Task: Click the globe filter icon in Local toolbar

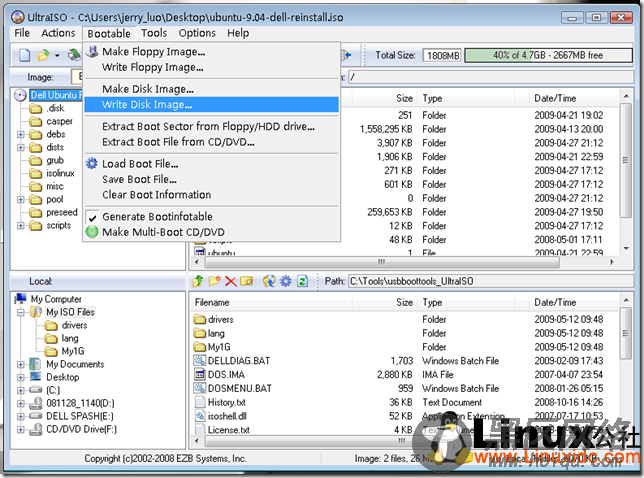Action: coord(269,281)
